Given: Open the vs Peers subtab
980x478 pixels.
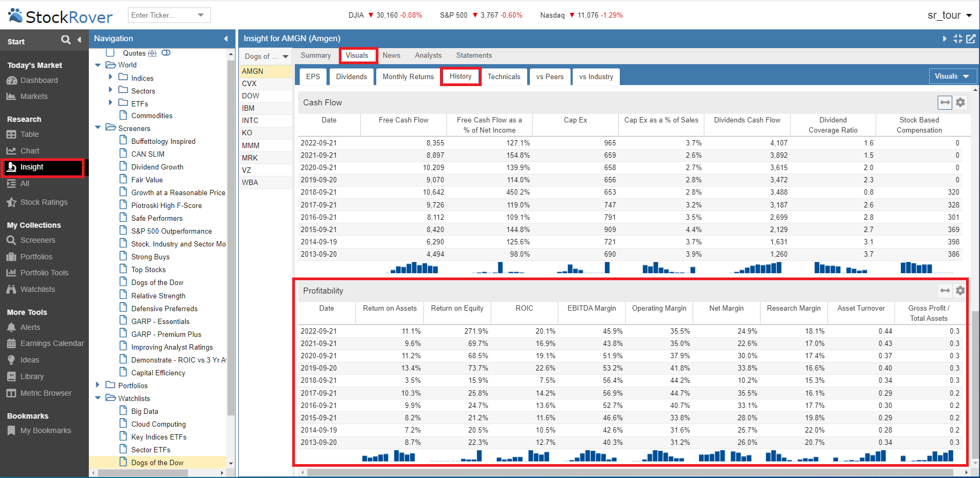Looking at the screenshot, I should [550, 76].
